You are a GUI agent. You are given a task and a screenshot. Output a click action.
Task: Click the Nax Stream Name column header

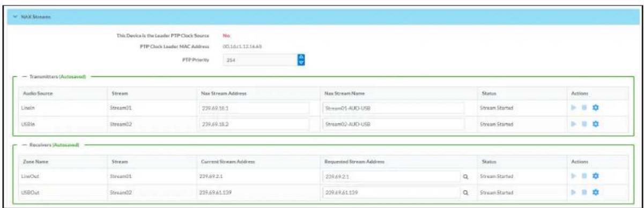tap(344, 93)
